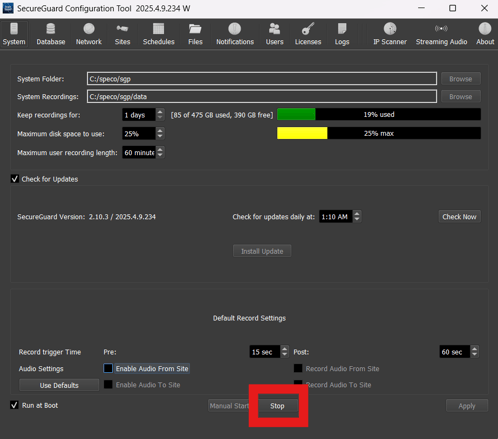This screenshot has width=498, height=439.
Task: Open the Schedules calendar icon
Action: click(158, 29)
